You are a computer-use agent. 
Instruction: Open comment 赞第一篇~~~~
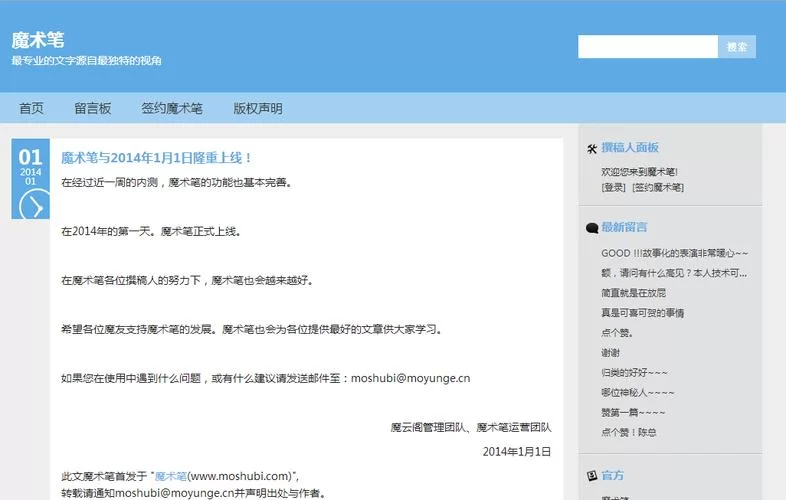click(x=634, y=413)
